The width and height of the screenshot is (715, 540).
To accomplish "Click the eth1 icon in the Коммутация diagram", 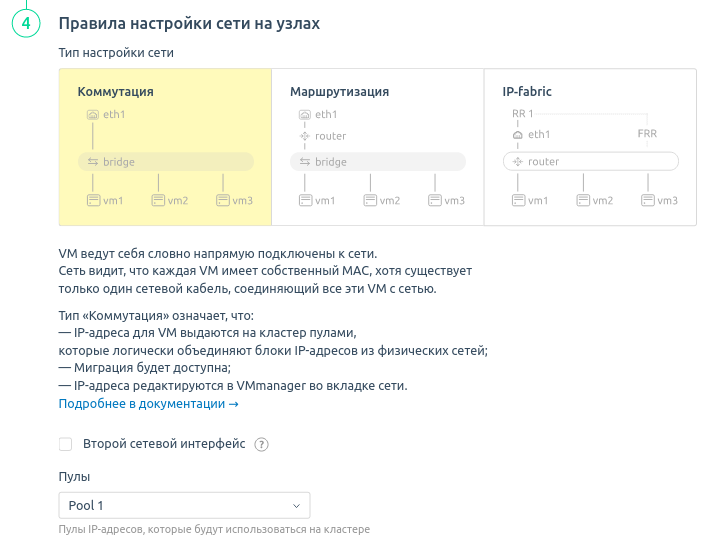I will pyautogui.click(x=93, y=115).
